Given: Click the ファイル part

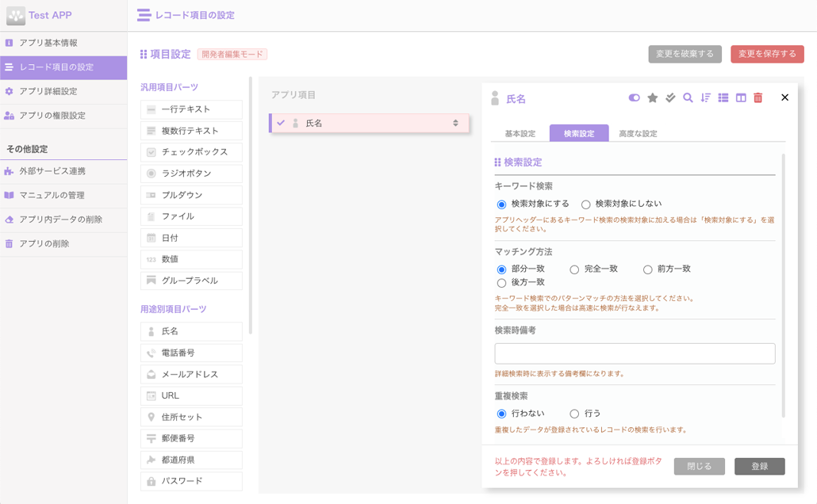Looking at the screenshot, I should [x=191, y=216].
